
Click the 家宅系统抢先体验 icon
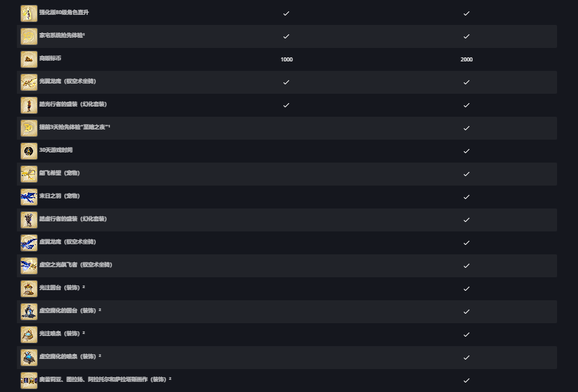tap(29, 36)
